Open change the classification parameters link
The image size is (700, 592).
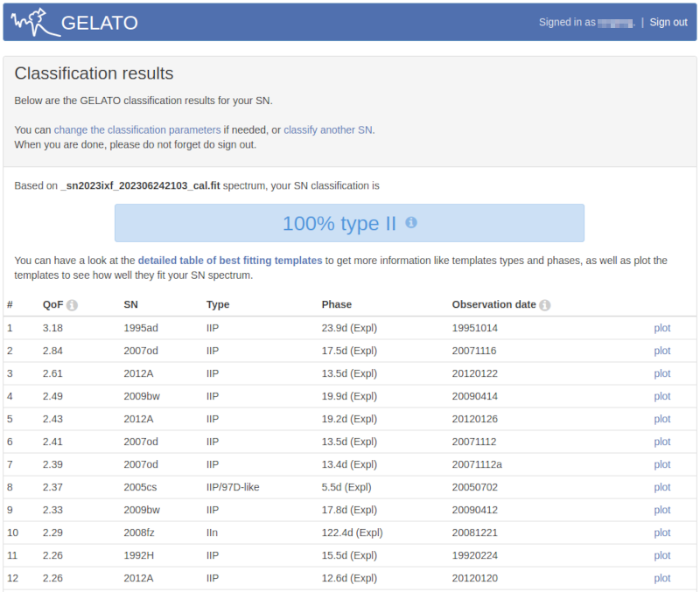click(x=137, y=129)
